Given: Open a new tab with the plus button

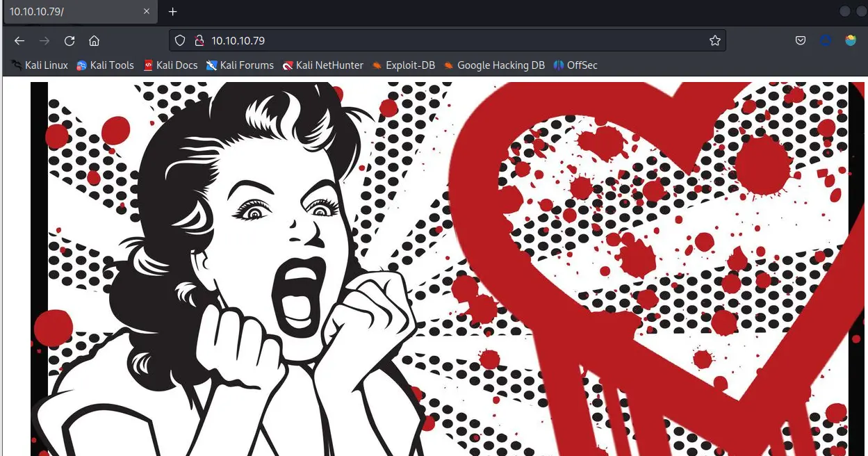Looking at the screenshot, I should (x=173, y=12).
